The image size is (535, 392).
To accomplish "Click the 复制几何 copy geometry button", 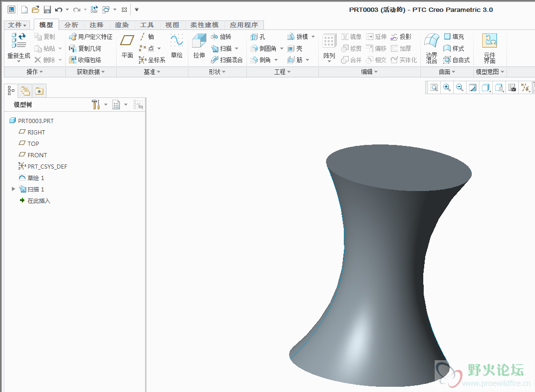I will pyautogui.click(x=85, y=48).
